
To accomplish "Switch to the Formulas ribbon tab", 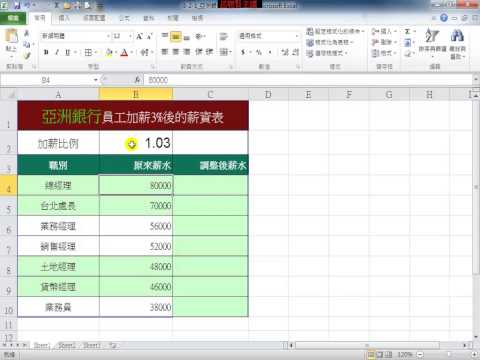I will (124, 18).
